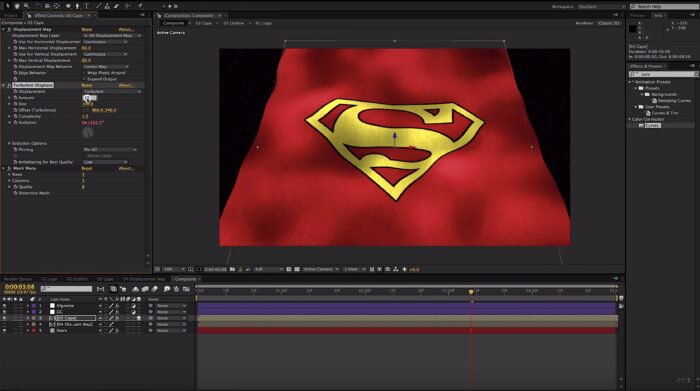This screenshot has width=700, height=391.
Task: Select the Hand tool
Action: [x=17, y=6]
